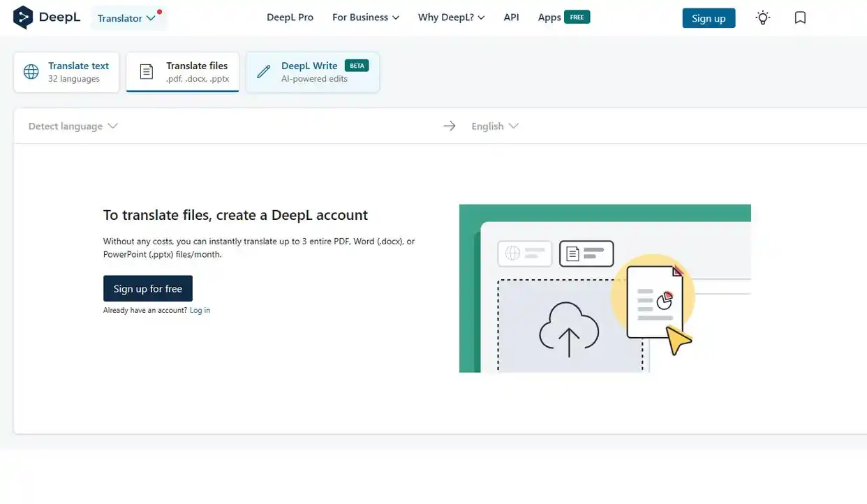The width and height of the screenshot is (867, 504).
Task: Click the text "Already have an account?"
Action: point(145,311)
